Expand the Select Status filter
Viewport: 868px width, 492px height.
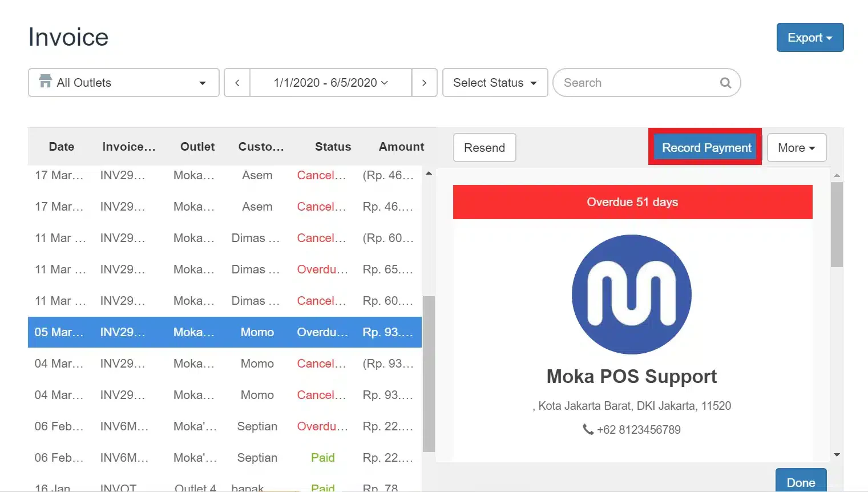coord(495,83)
